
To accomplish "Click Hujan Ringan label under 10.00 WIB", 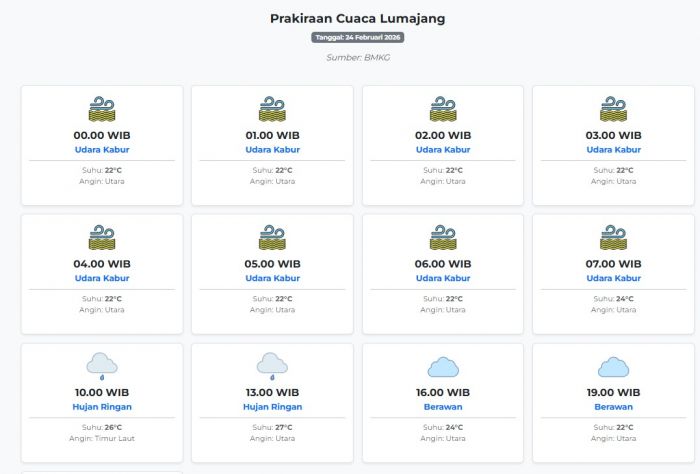I will 102,407.
